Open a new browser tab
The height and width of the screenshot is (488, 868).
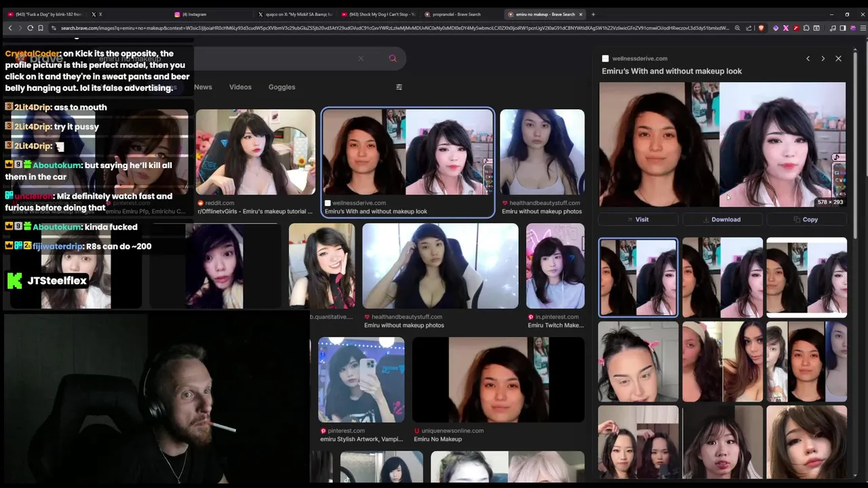pos(593,14)
